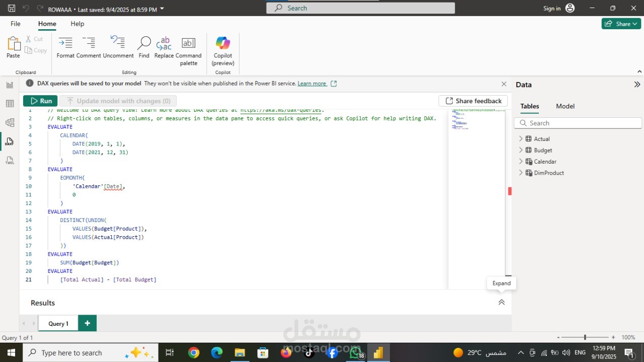Open the File menu
Viewport: 644px width, 362px height.
16,24
